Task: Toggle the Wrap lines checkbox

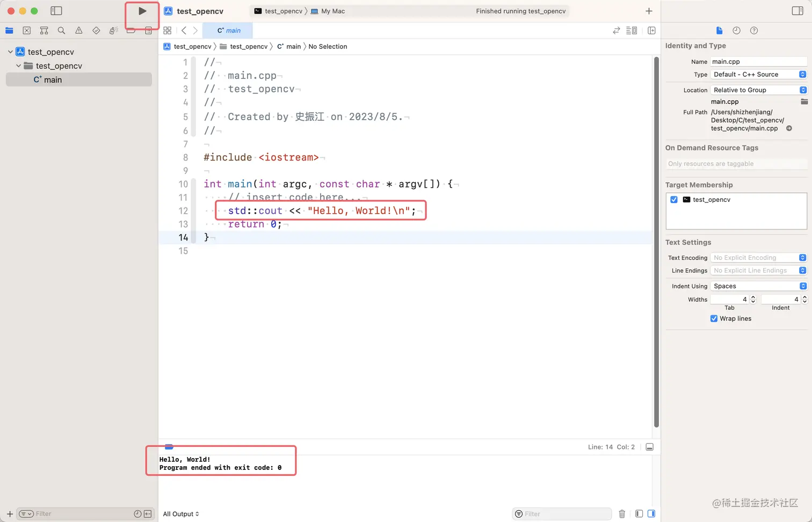Action: click(714, 318)
